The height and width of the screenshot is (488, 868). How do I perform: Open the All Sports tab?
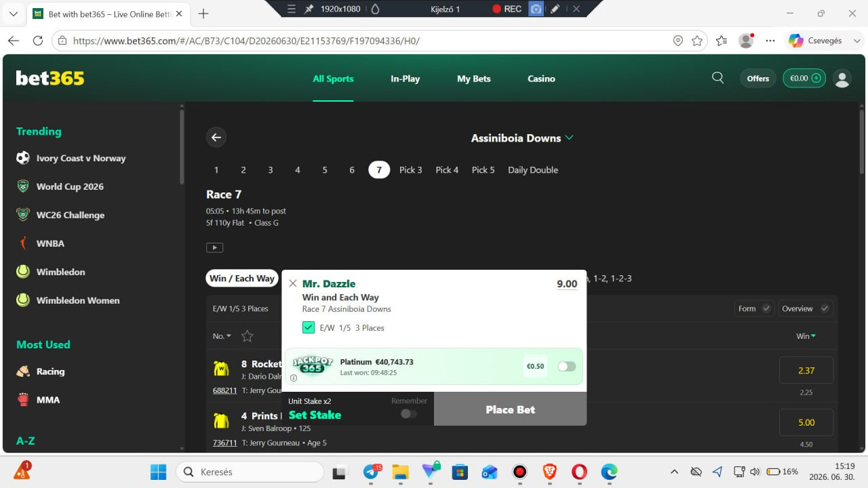click(333, 79)
